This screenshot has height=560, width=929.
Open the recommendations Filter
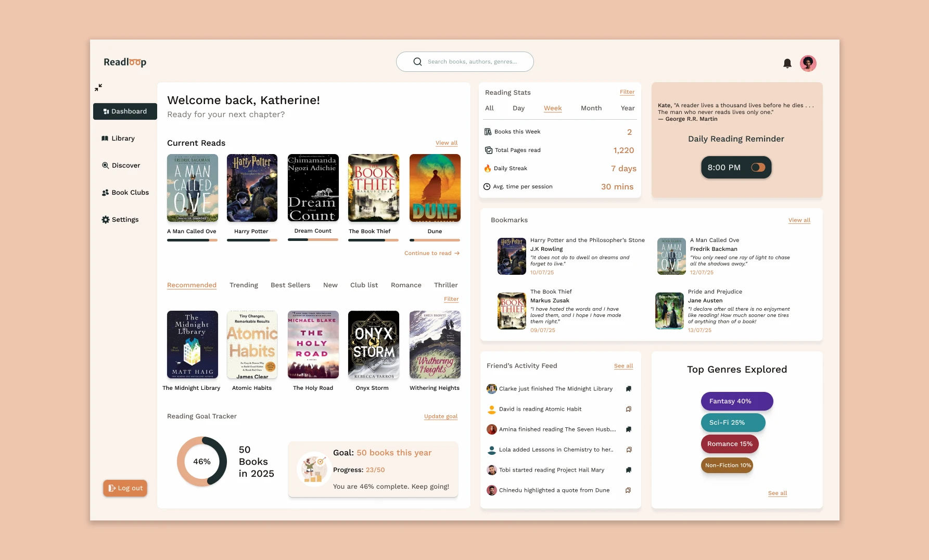click(x=451, y=299)
